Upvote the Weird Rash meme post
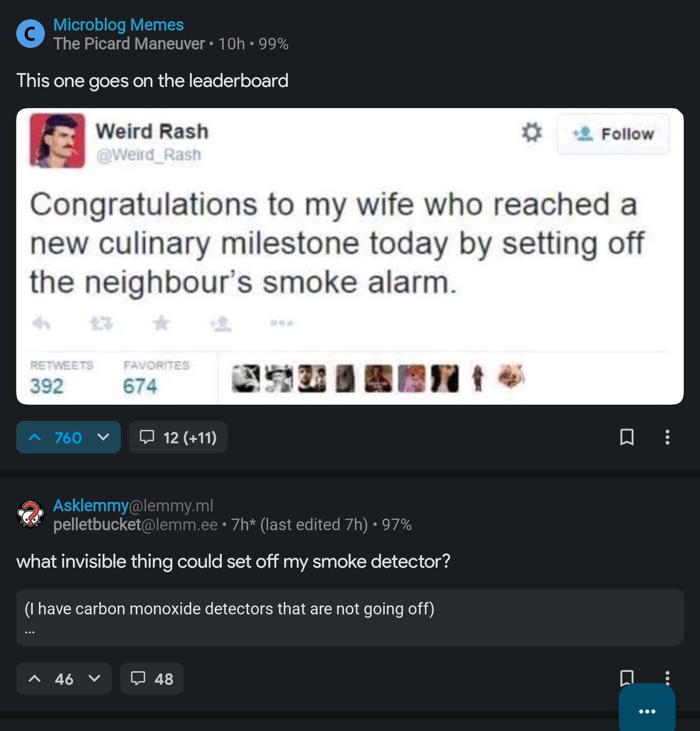The width and height of the screenshot is (700, 731). [35, 437]
